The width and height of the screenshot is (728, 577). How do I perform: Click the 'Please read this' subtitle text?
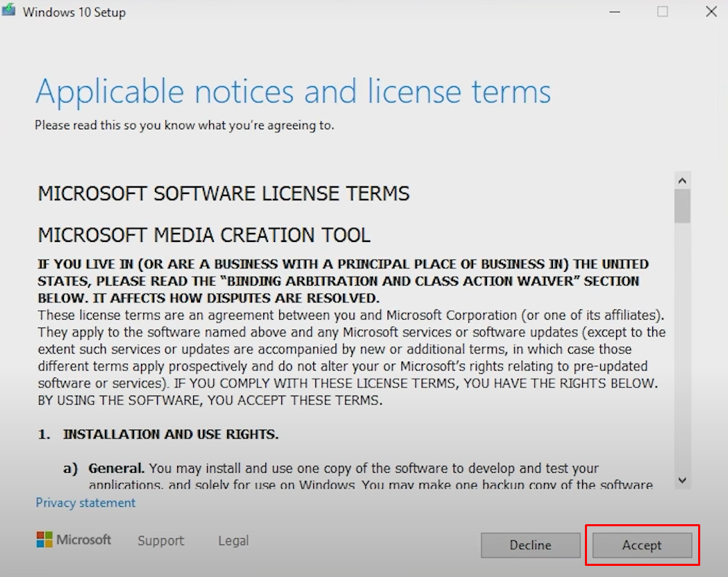[185, 126]
